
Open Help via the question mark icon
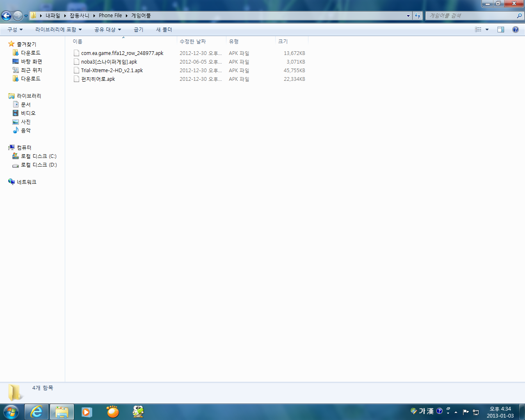[516, 30]
